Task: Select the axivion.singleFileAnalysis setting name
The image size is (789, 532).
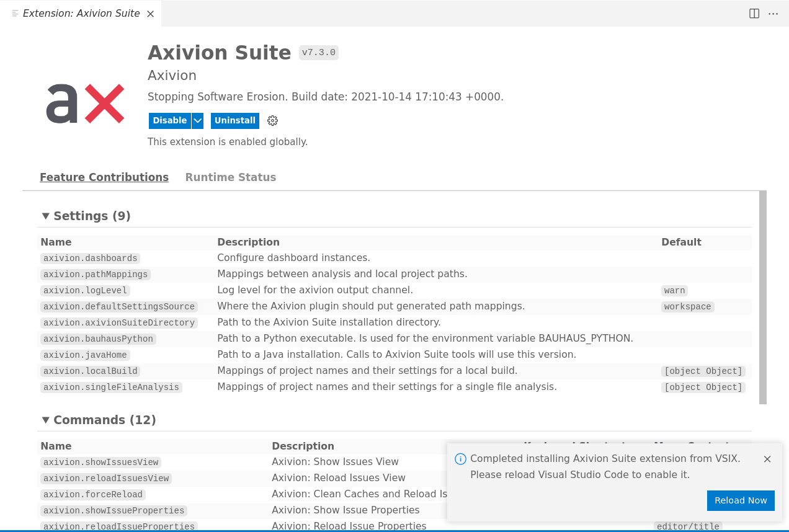Action: (111, 387)
